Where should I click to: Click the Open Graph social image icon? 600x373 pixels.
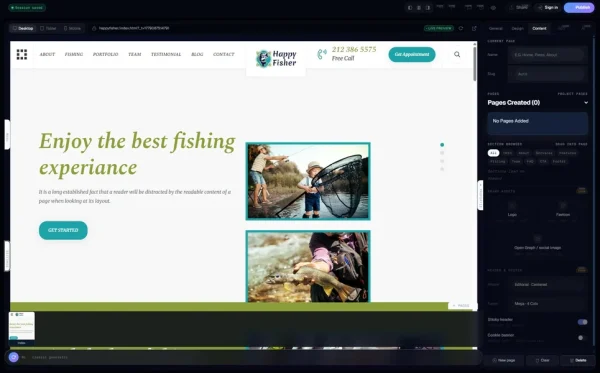(x=537, y=239)
